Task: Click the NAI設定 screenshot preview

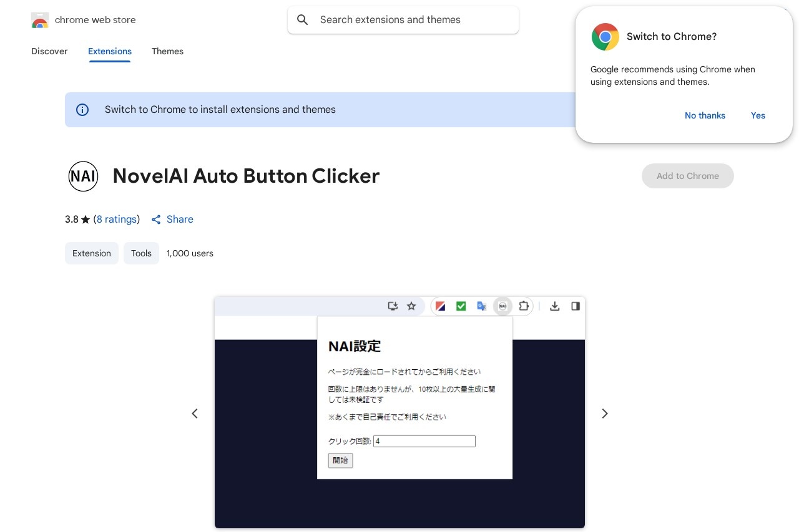Action: pos(399,412)
